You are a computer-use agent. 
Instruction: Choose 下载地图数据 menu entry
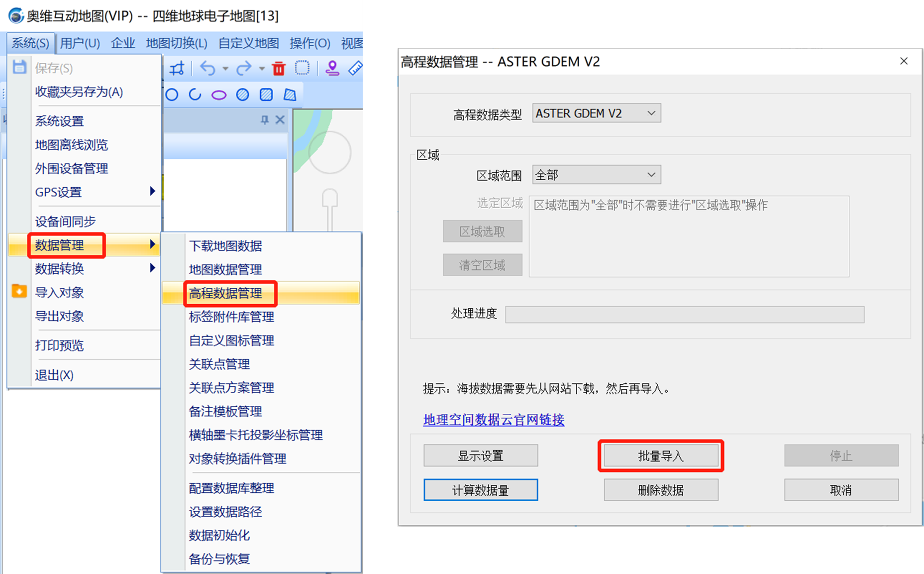225,246
